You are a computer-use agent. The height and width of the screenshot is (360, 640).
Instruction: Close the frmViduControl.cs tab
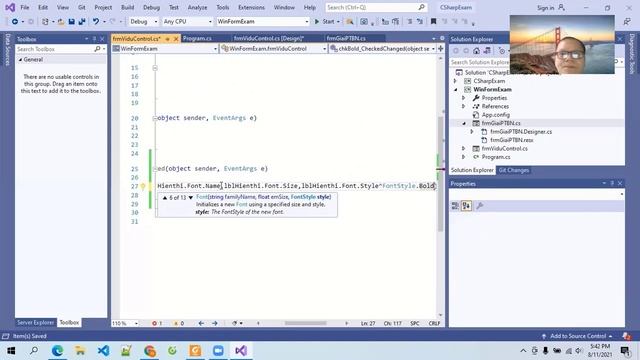(x=176, y=39)
